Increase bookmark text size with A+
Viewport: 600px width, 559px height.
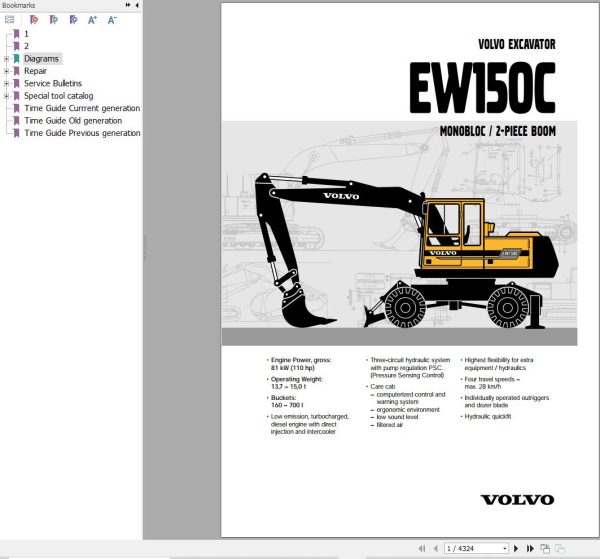(x=93, y=20)
